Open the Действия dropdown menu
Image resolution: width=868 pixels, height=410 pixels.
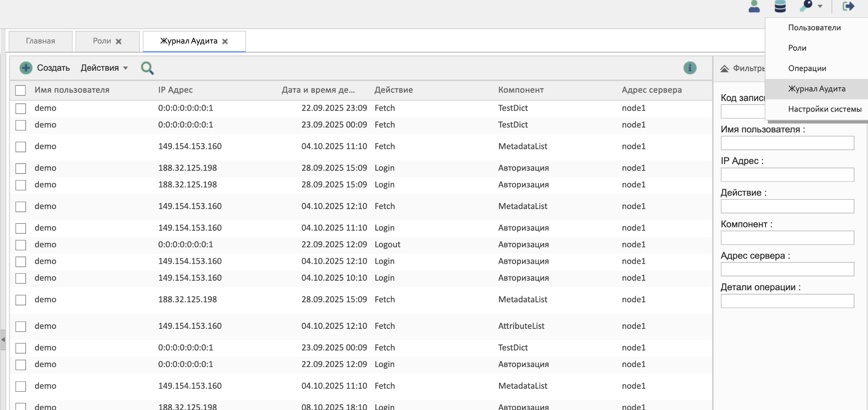(104, 68)
